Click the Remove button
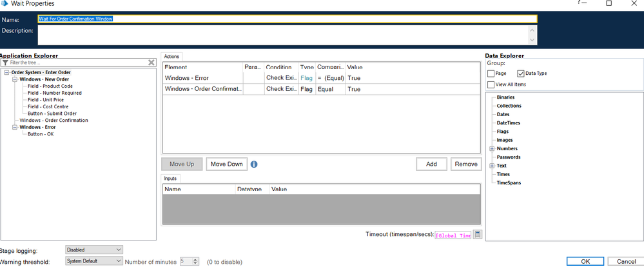 pyautogui.click(x=466, y=164)
